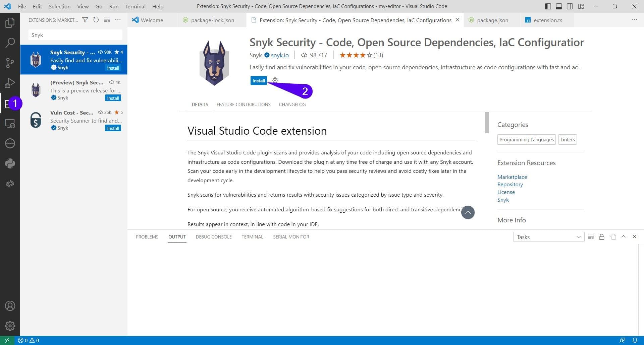Open output log in editor
Image resolution: width=644 pixels, height=345 pixels.
(613, 237)
